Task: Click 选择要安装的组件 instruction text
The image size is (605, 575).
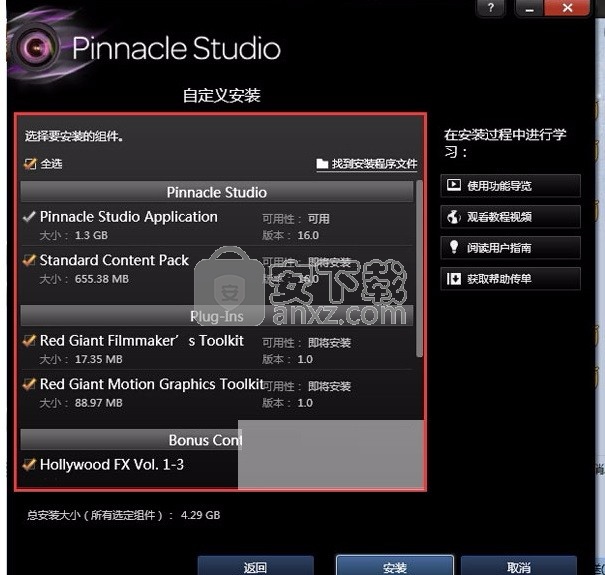Action: point(74,136)
